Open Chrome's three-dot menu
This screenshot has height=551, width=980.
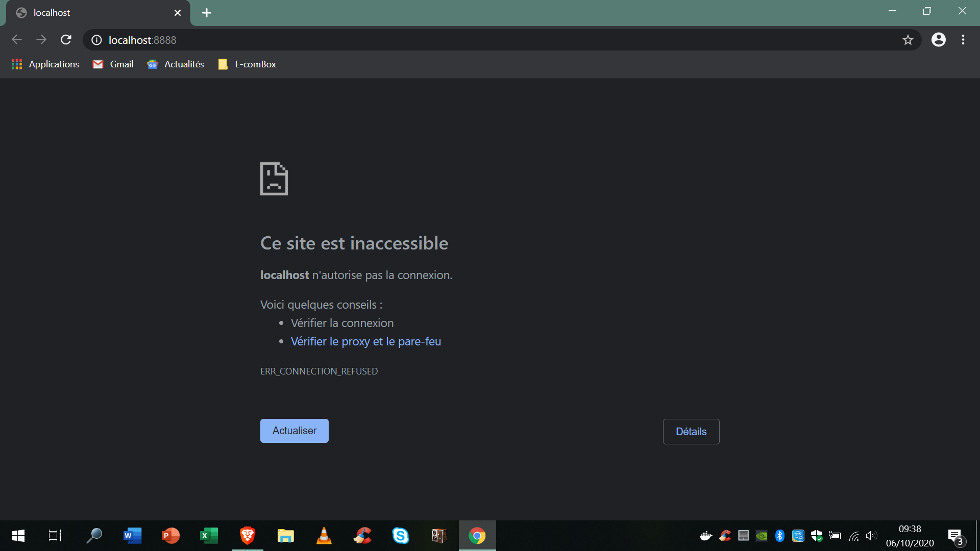tap(963, 40)
